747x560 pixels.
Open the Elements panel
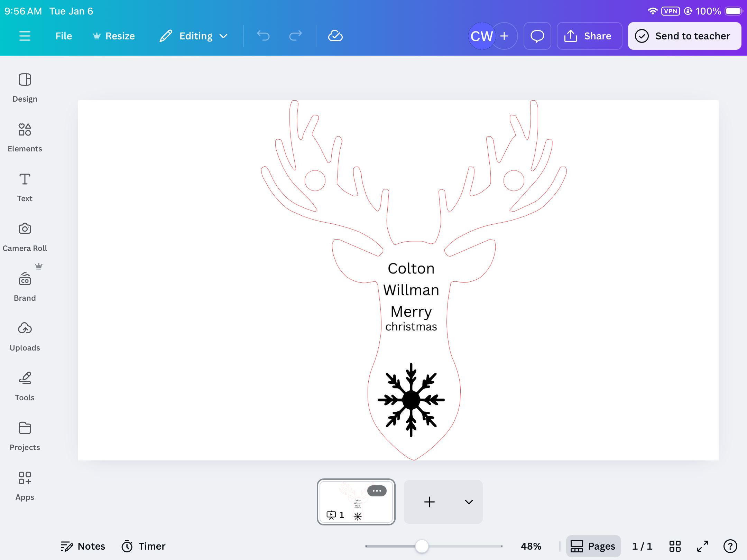(x=25, y=138)
